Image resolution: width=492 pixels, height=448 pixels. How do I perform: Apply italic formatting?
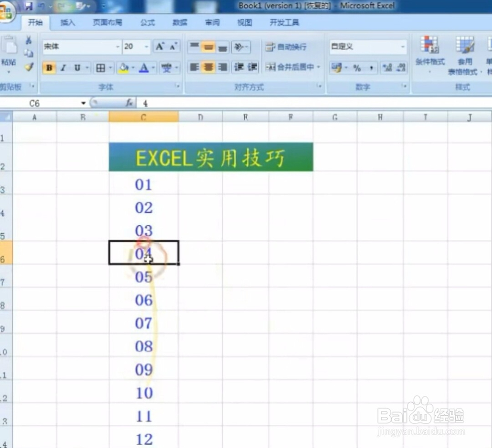(x=62, y=68)
